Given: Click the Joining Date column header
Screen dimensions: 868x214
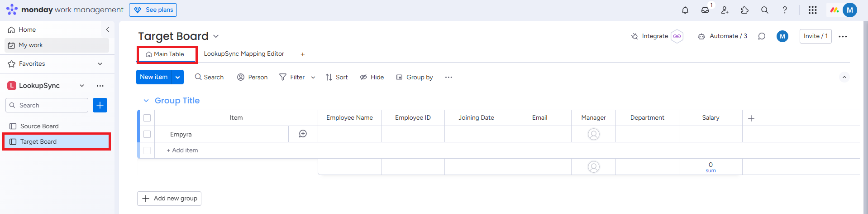Looking at the screenshot, I should click(476, 118).
